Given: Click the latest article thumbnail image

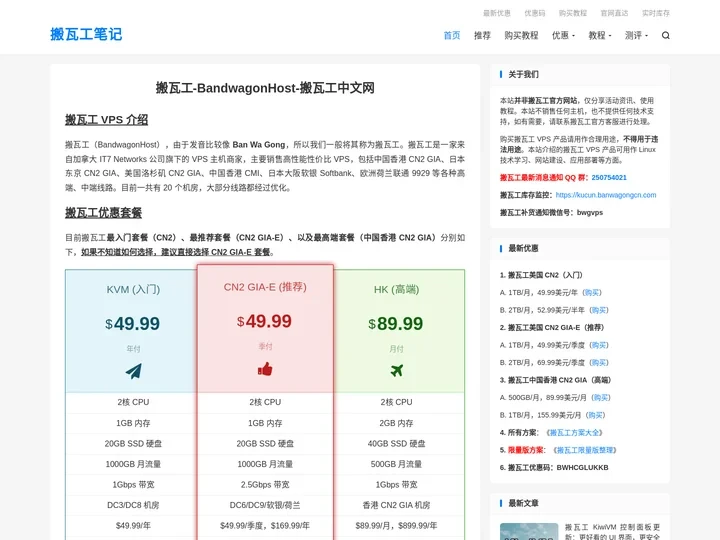Looking at the screenshot, I should 529,531.
